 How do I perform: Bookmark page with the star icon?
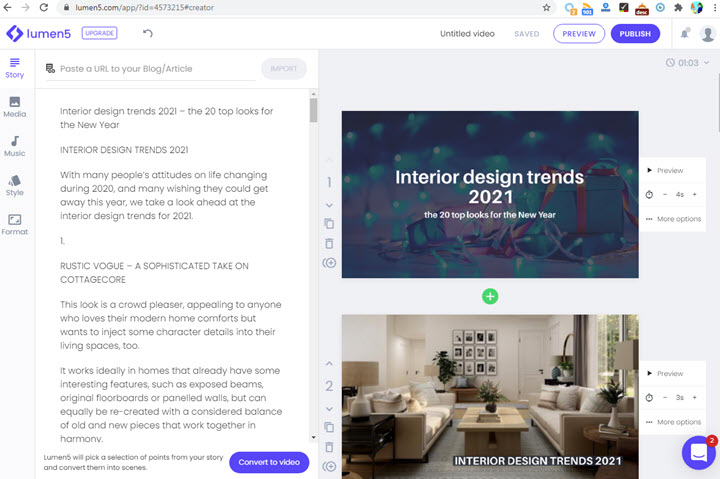pyautogui.click(x=546, y=7)
